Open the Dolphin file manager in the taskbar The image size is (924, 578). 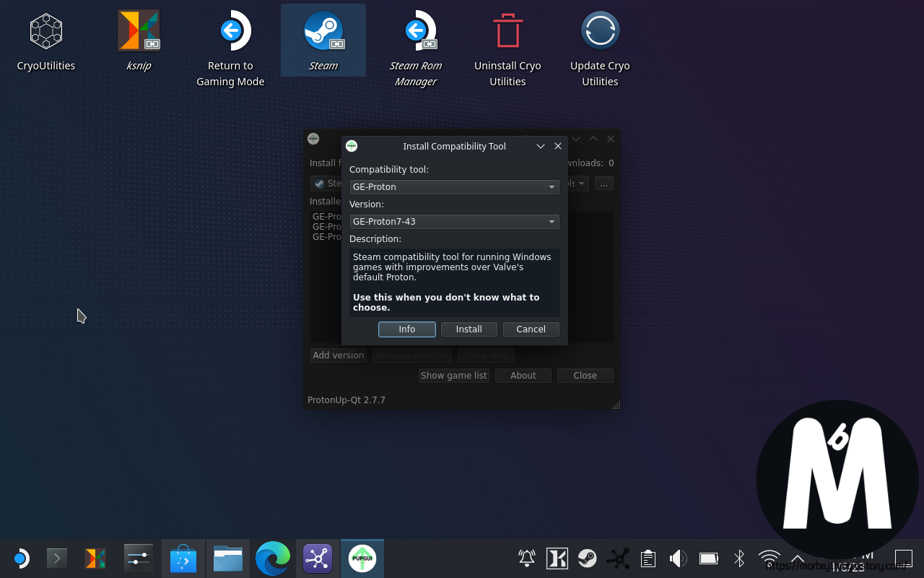pos(227,558)
